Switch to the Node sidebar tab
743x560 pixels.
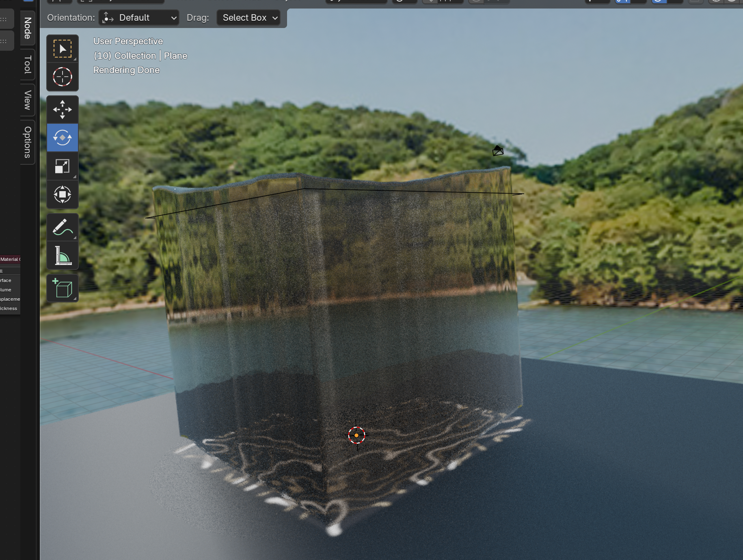coord(28,28)
